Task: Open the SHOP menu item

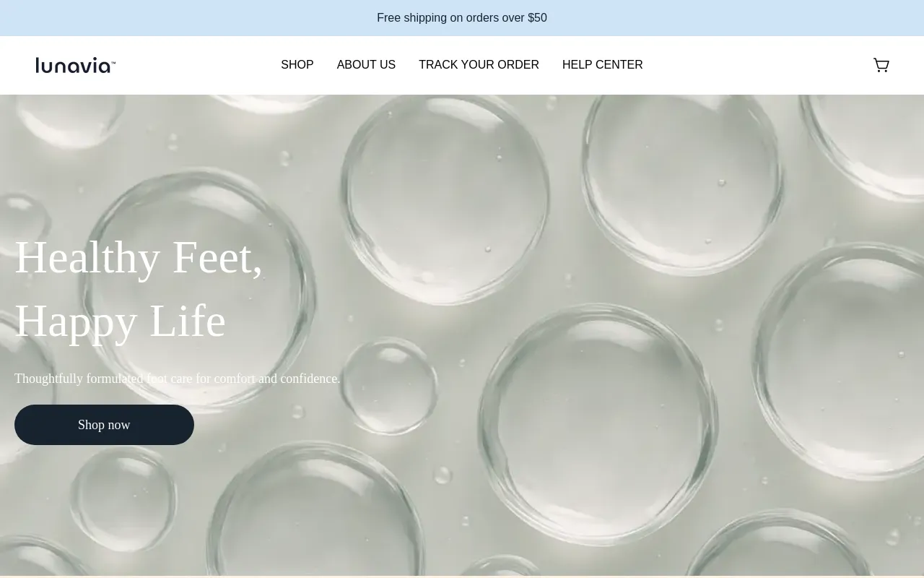Action: click(x=297, y=65)
